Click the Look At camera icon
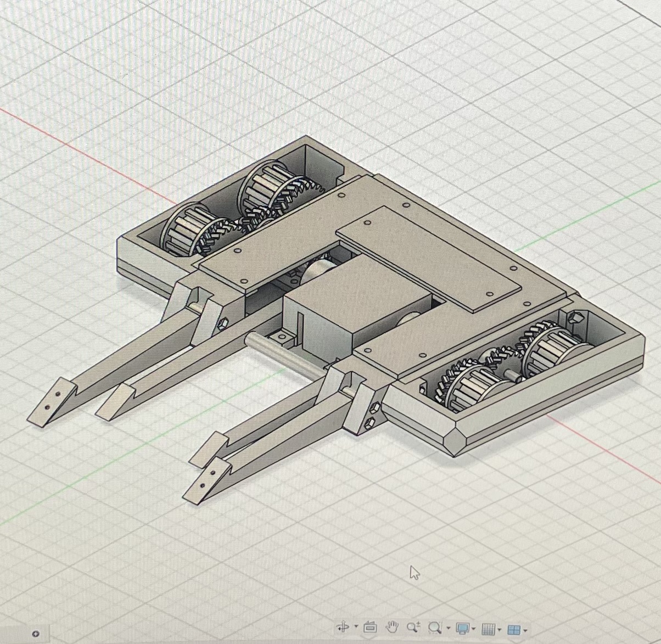Viewport: 661px width, 644px height. (x=370, y=627)
